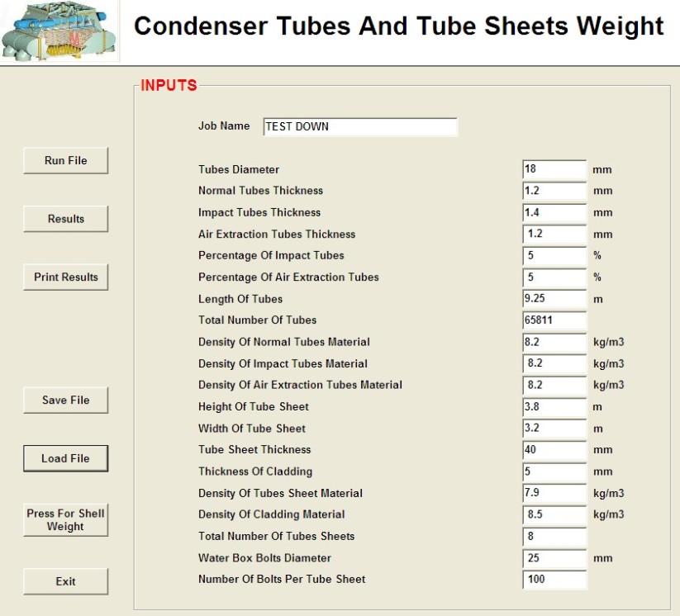Open the Press For Shell Weight button
Viewport: 680px width, 616px height.
pyautogui.click(x=65, y=519)
